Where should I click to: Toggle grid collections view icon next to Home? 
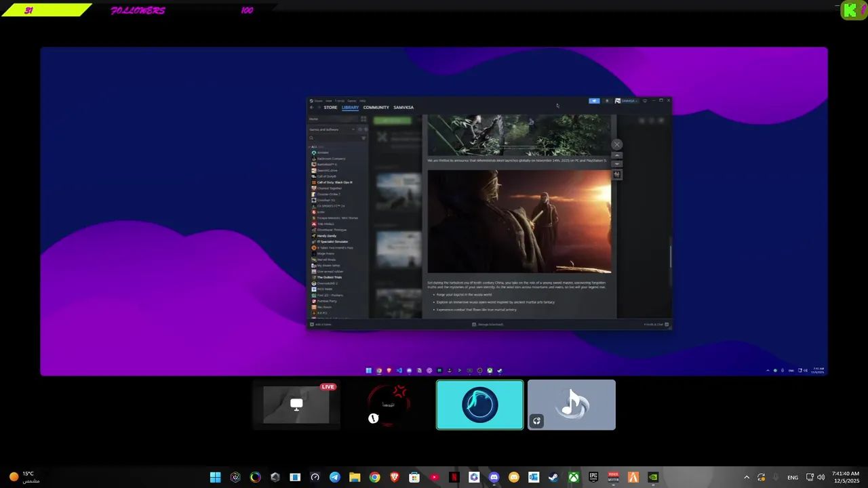pos(363,119)
